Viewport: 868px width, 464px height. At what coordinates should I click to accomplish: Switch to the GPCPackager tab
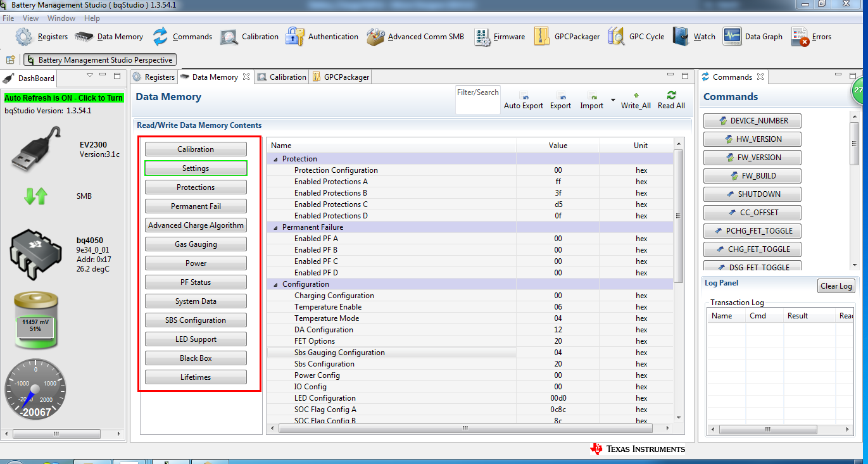point(341,77)
